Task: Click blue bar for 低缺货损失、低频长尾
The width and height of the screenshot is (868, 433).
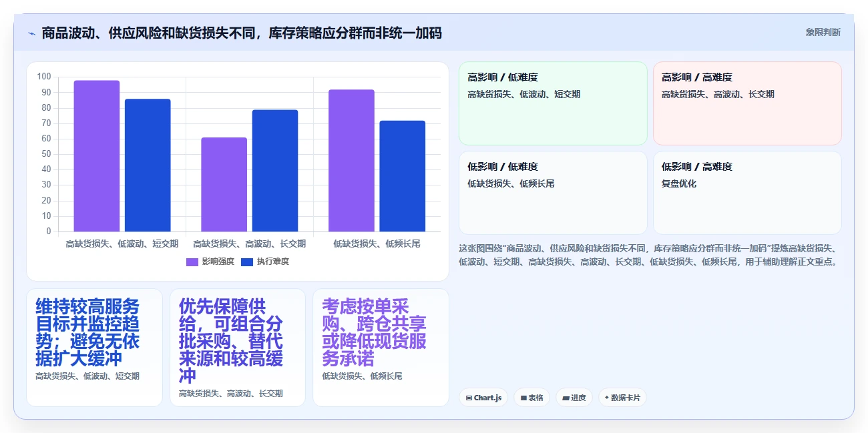Action: 403,176
